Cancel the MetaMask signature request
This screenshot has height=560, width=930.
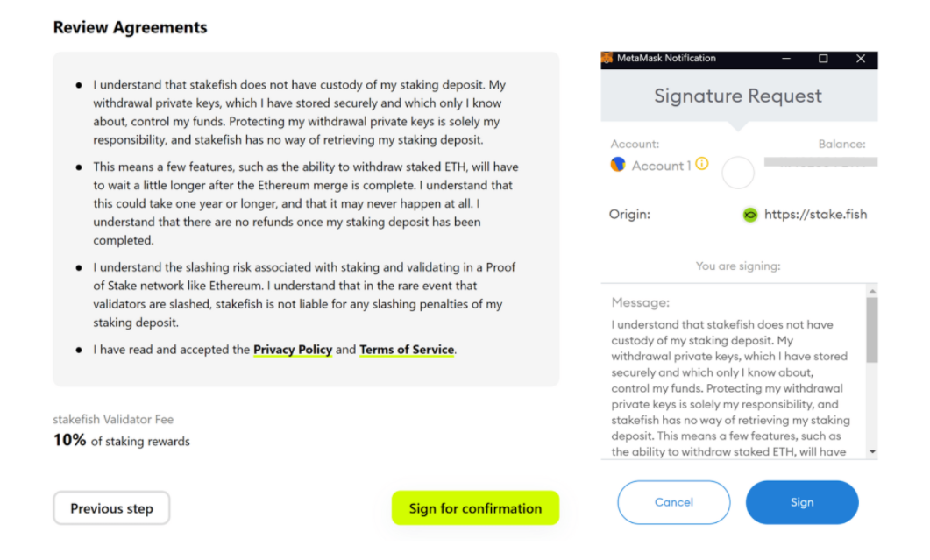(x=673, y=502)
